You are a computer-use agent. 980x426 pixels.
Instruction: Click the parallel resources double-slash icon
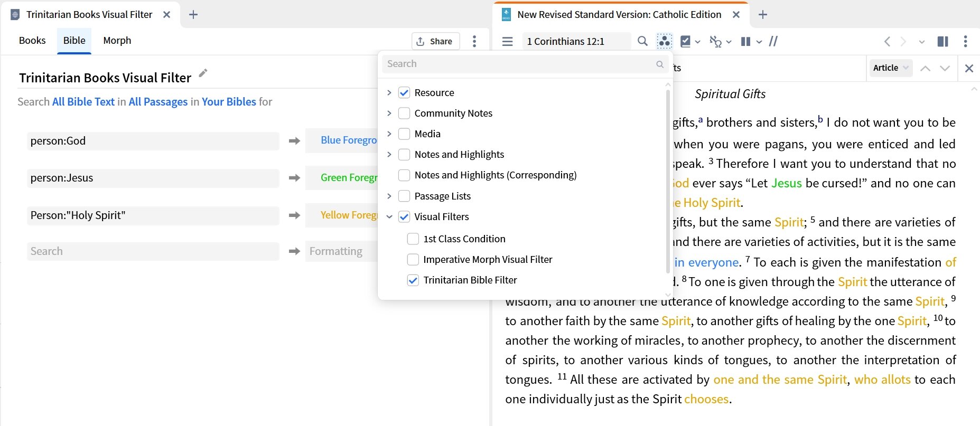[x=773, y=41]
